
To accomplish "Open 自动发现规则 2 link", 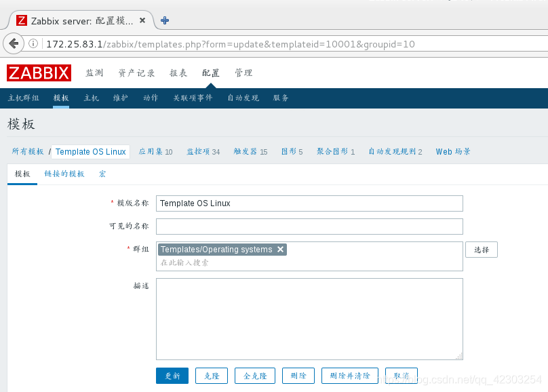I will click(395, 152).
